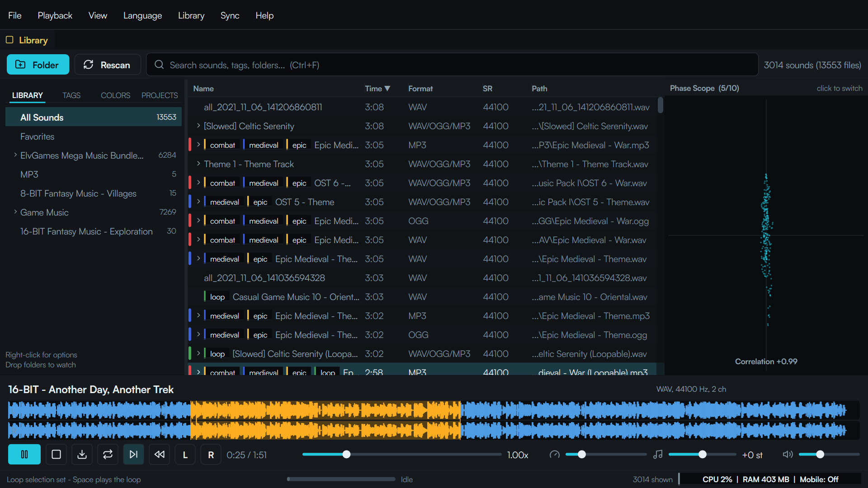Image resolution: width=868 pixels, height=488 pixels.
Task: Click the download/export icon in transport bar
Action: click(82, 455)
